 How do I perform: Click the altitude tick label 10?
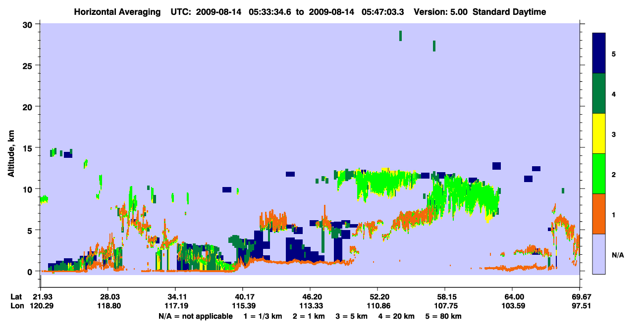(29, 189)
